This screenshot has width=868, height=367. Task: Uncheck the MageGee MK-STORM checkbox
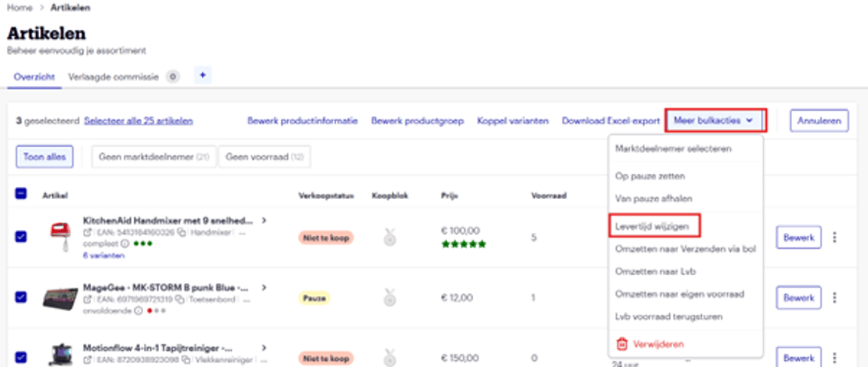pyautogui.click(x=21, y=297)
